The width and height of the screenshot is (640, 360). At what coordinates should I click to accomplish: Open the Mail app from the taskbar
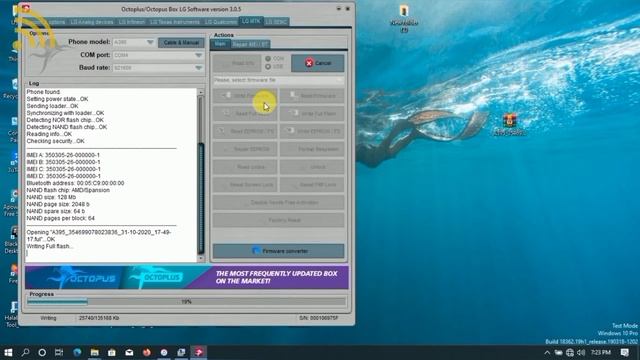pos(129,352)
